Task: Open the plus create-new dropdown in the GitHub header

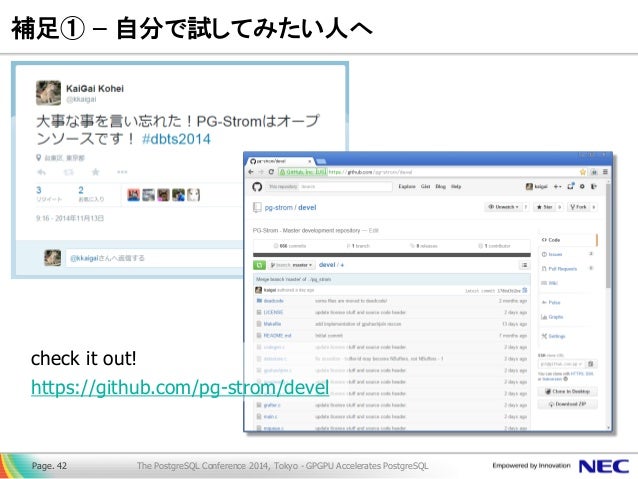Action: coord(557,186)
